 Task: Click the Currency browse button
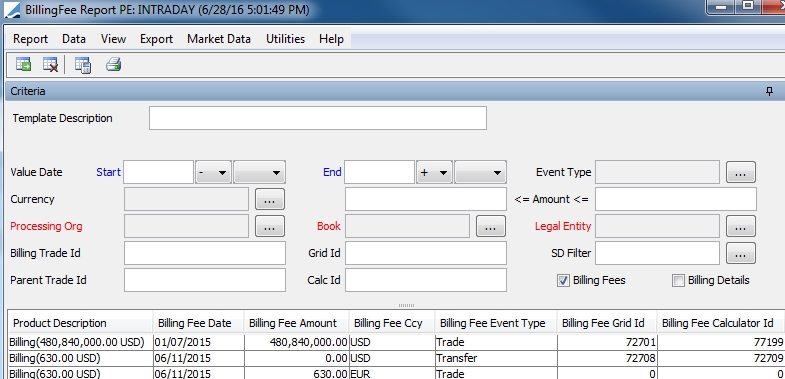pos(270,199)
